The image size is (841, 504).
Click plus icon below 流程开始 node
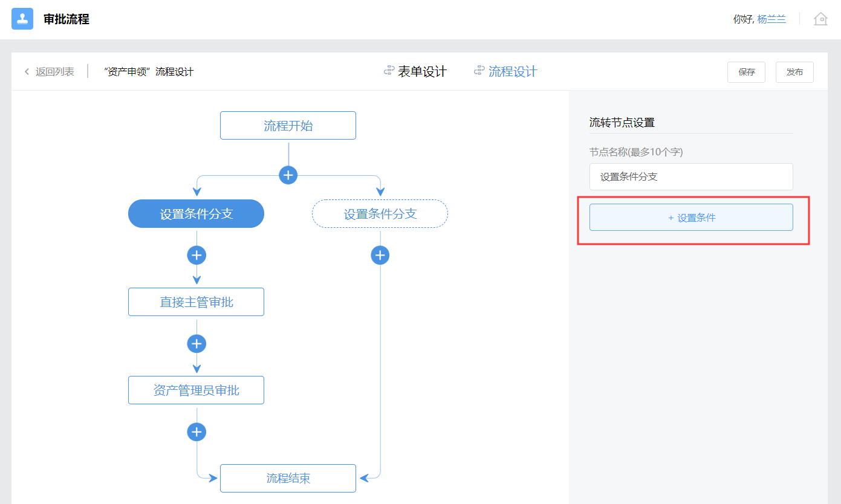[x=288, y=175]
